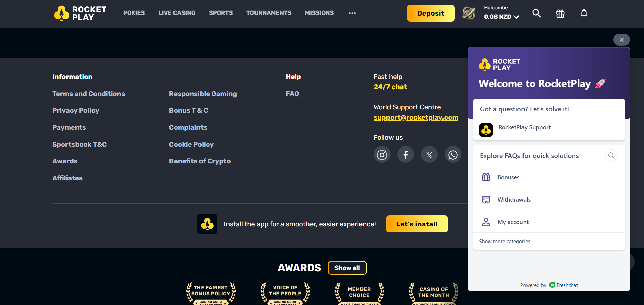This screenshot has width=644, height=305.
Task: Click Member Choice award badge
Action: [359, 294]
